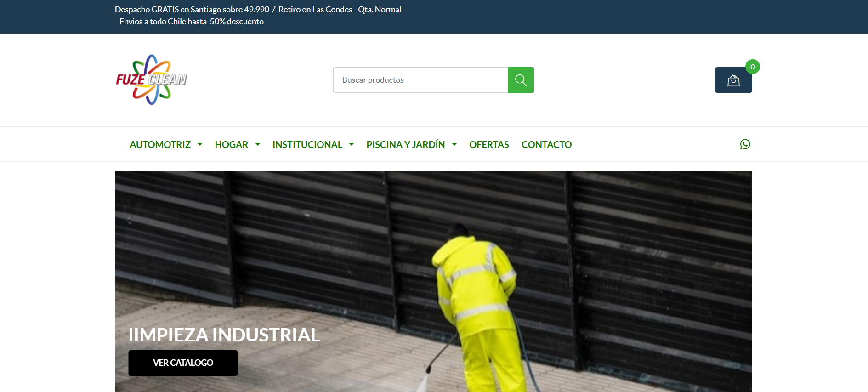Open the PISCINA Y JARDÍN category
Image resolution: width=868 pixels, height=392 pixels.
405,144
